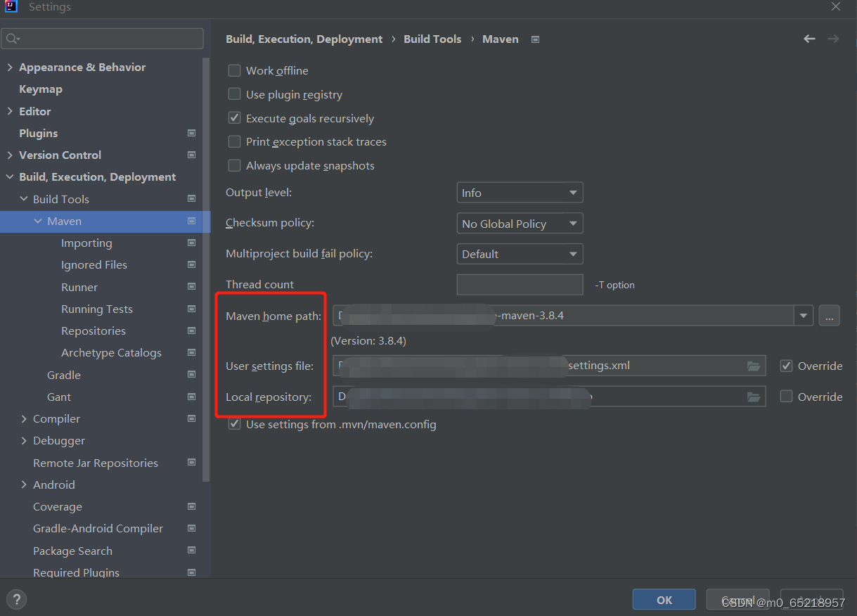Screen dimensions: 857x616
Task: Click the breadcrumb project icon after Maven
Action: (x=535, y=39)
